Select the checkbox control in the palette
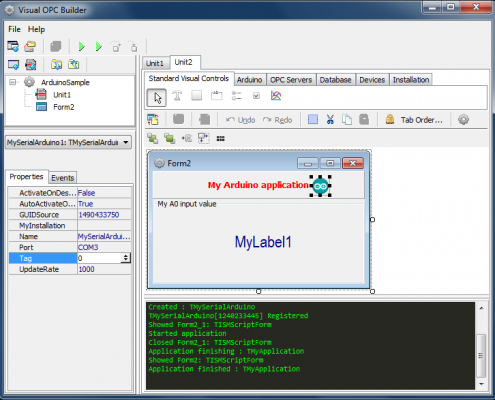This screenshot has width=495, height=400. (256, 96)
